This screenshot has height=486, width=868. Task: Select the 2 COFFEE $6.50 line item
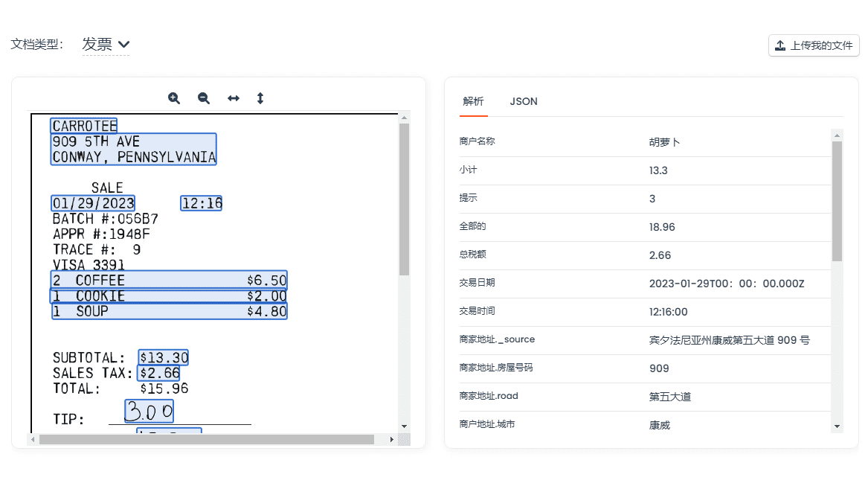(169, 280)
